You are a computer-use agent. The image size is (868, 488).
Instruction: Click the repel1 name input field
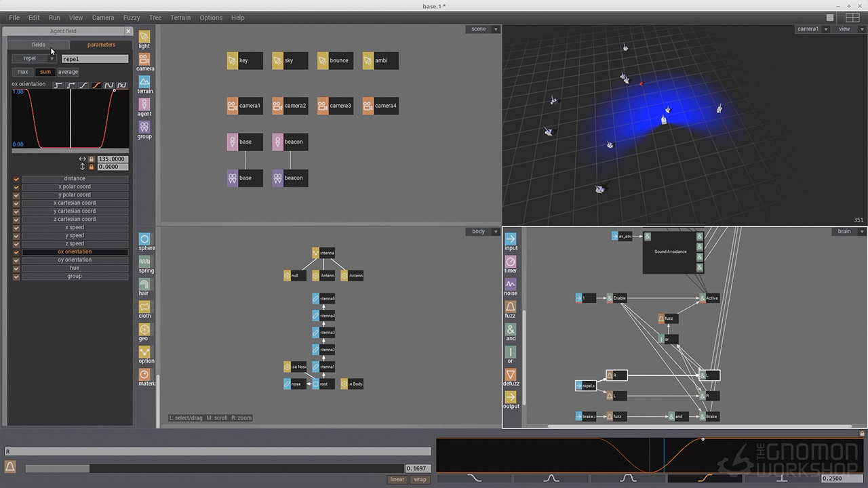pyautogui.click(x=94, y=59)
